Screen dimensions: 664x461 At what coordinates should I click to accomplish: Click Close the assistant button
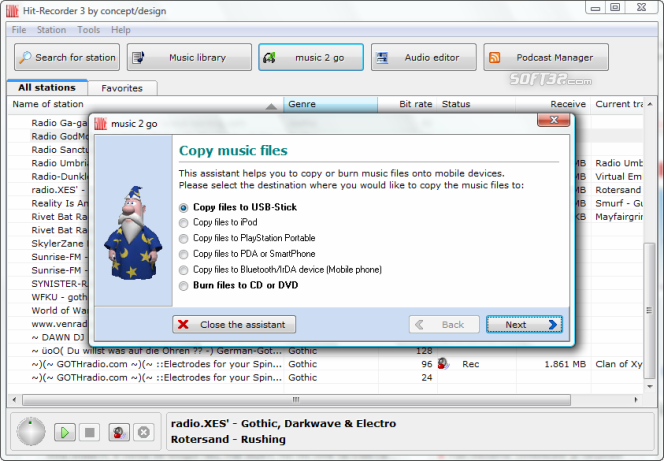pos(234,324)
